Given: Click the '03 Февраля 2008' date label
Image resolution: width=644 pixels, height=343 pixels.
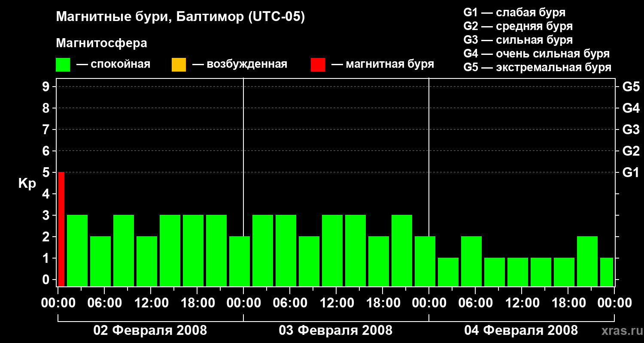Looking at the screenshot, I should (x=336, y=331).
